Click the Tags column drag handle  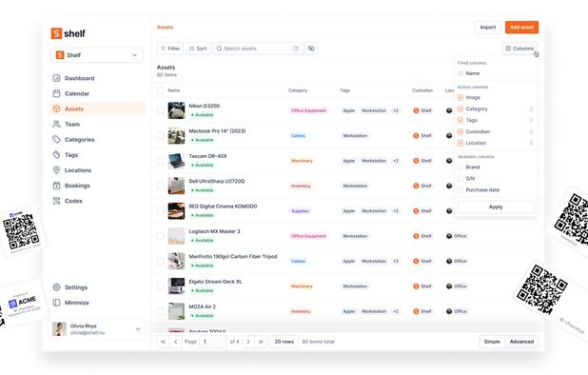tap(531, 120)
